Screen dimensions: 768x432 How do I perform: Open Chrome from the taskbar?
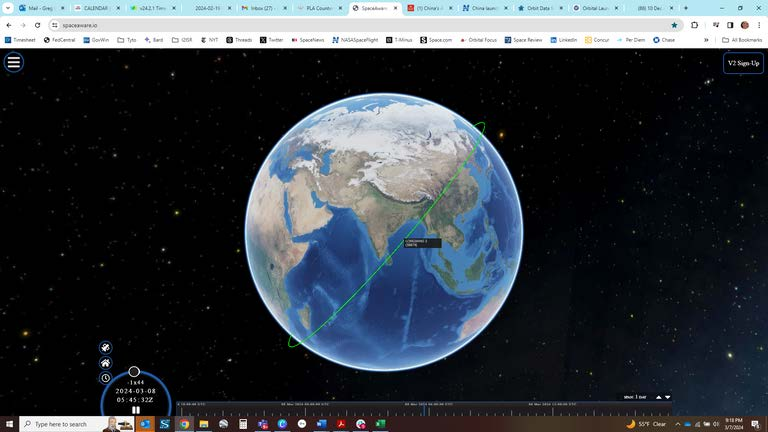pos(184,424)
